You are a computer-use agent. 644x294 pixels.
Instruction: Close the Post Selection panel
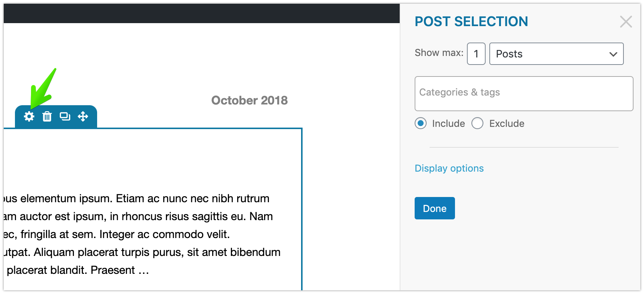coord(626,22)
